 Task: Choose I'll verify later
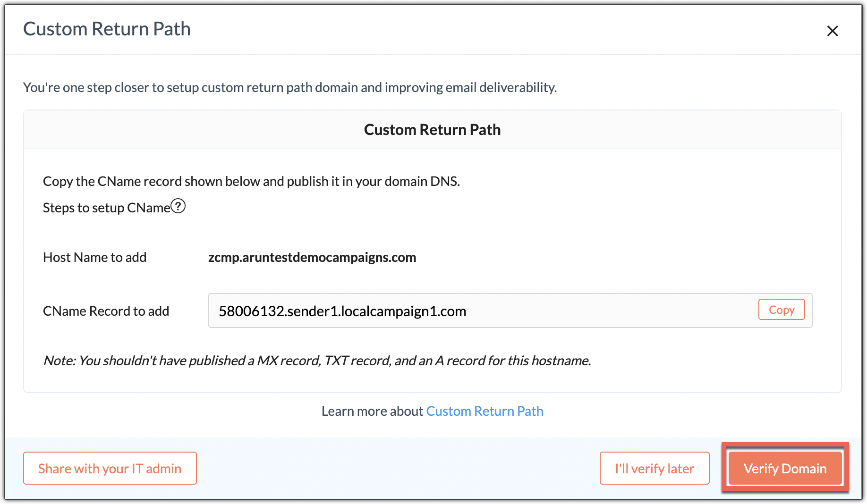pyautogui.click(x=654, y=468)
